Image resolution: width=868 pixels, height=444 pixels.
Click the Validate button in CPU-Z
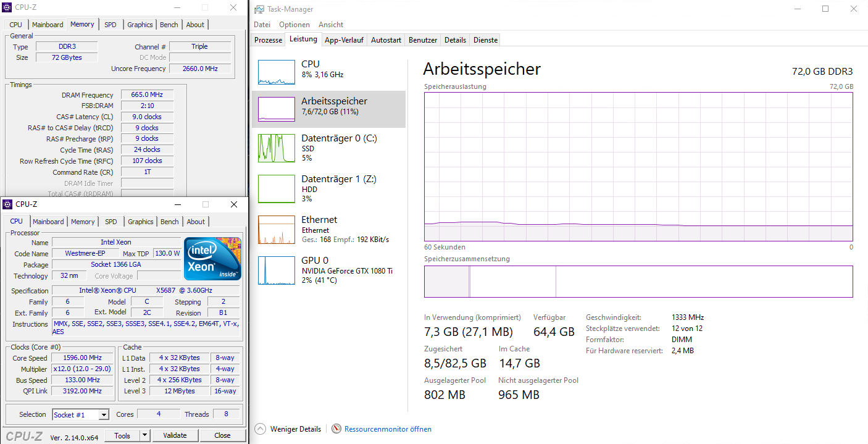(x=175, y=435)
